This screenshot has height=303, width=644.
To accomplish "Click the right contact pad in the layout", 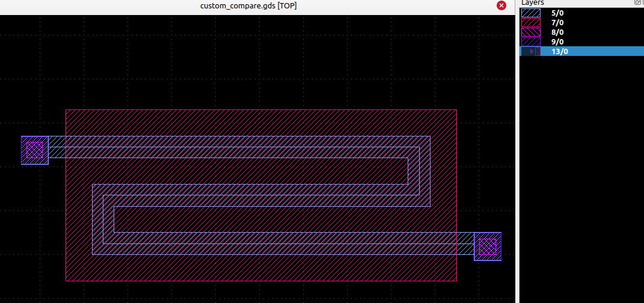I will [488, 246].
